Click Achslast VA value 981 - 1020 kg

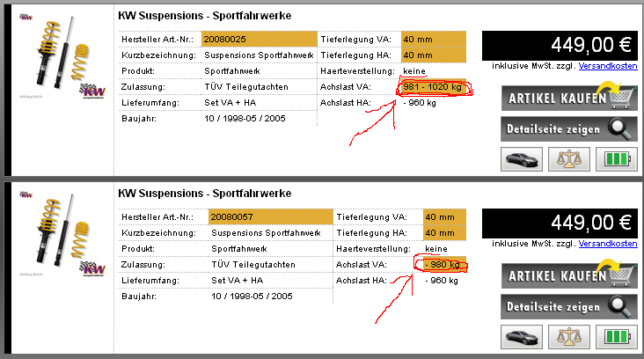click(433, 87)
